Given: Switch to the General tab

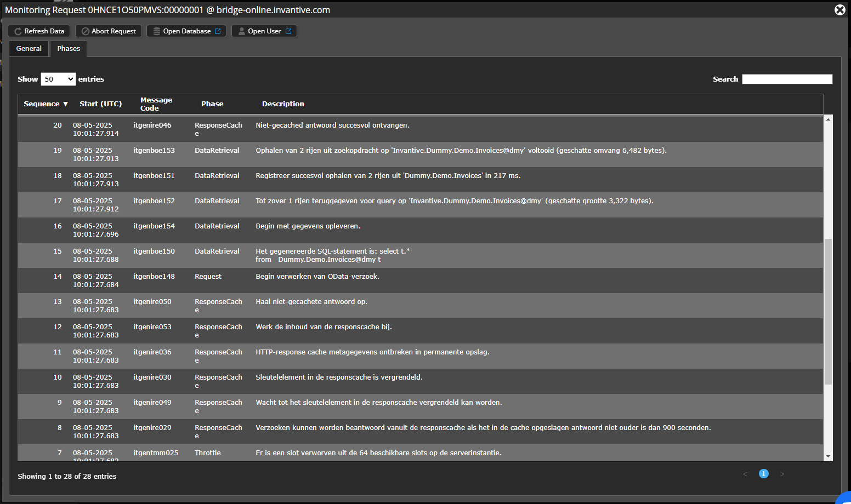Looking at the screenshot, I should pyautogui.click(x=29, y=49).
